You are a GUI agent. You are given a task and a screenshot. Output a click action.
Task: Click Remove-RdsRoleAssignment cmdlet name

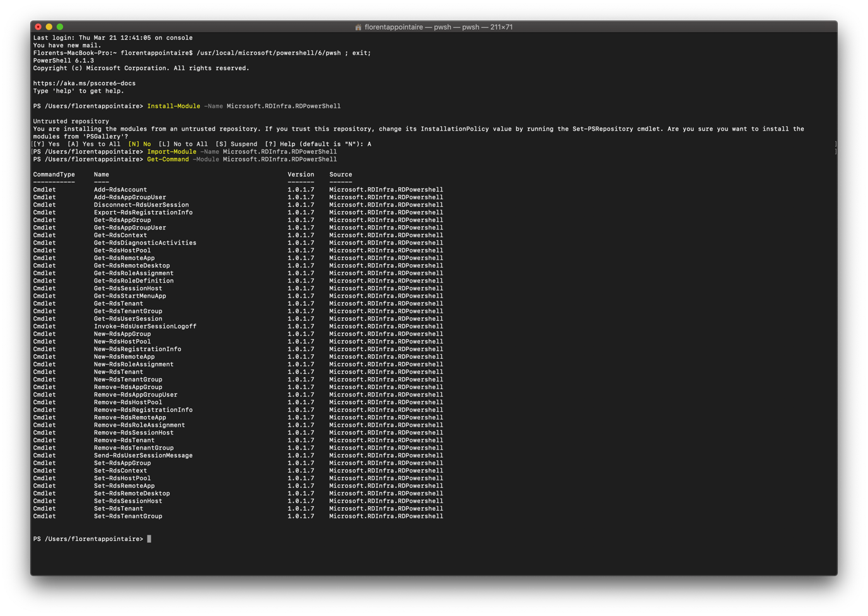pyautogui.click(x=139, y=425)
